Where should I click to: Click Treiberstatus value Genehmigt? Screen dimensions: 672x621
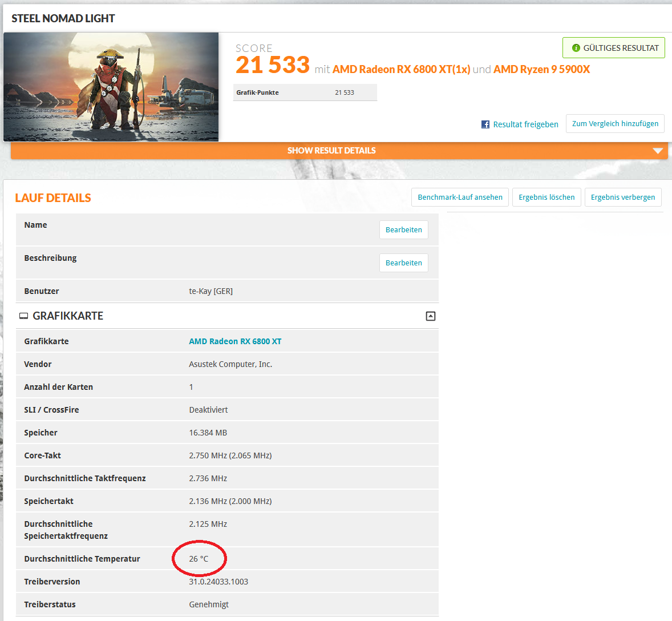pyautogui.click(x=209, y=604)
